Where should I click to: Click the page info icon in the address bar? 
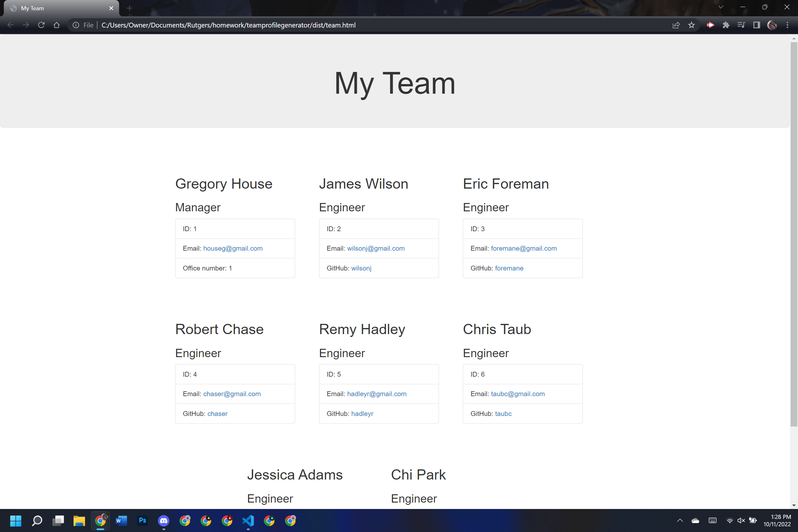(x=75, y=25)
